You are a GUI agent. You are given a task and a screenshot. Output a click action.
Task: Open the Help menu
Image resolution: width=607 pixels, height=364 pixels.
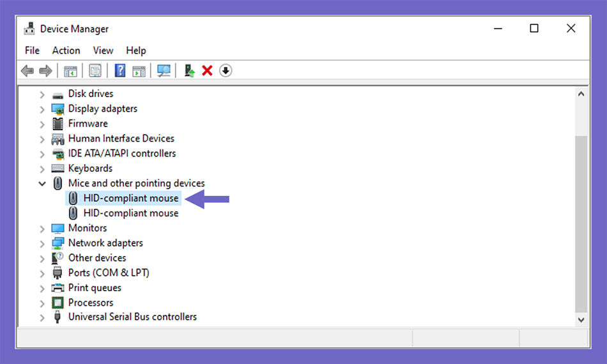coord(136,50)
